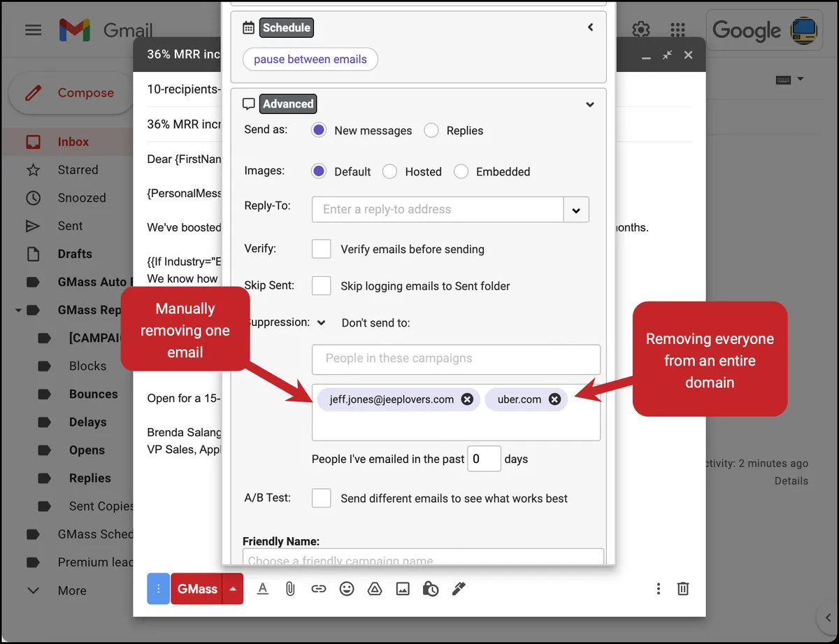839x644 pixels.
Task: Open the Google apps grid icon
Action: click(677, 30)
